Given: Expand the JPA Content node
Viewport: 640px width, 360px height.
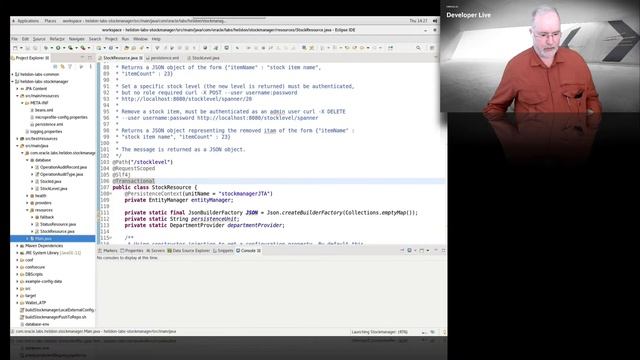Looking at the screenshot, I should tap(18, 89).
